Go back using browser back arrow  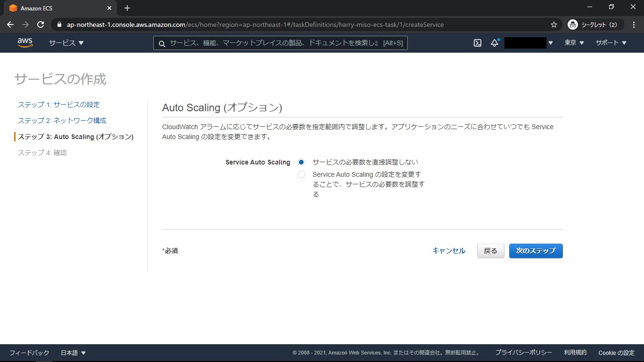click(10, 25)
